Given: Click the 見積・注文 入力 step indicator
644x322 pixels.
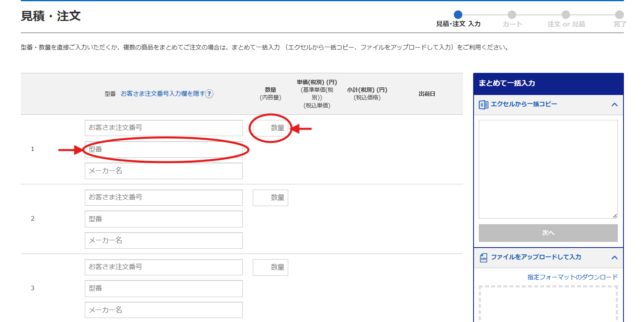Looking at the screenshot, I should pyautogui.click(x=458, y=15).
